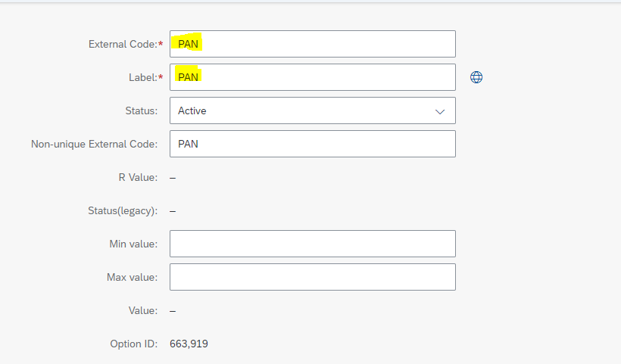This screenshot has height=364, width=621.
Task: Expand the Status dropdown chevron
Action: coord(439,111)
